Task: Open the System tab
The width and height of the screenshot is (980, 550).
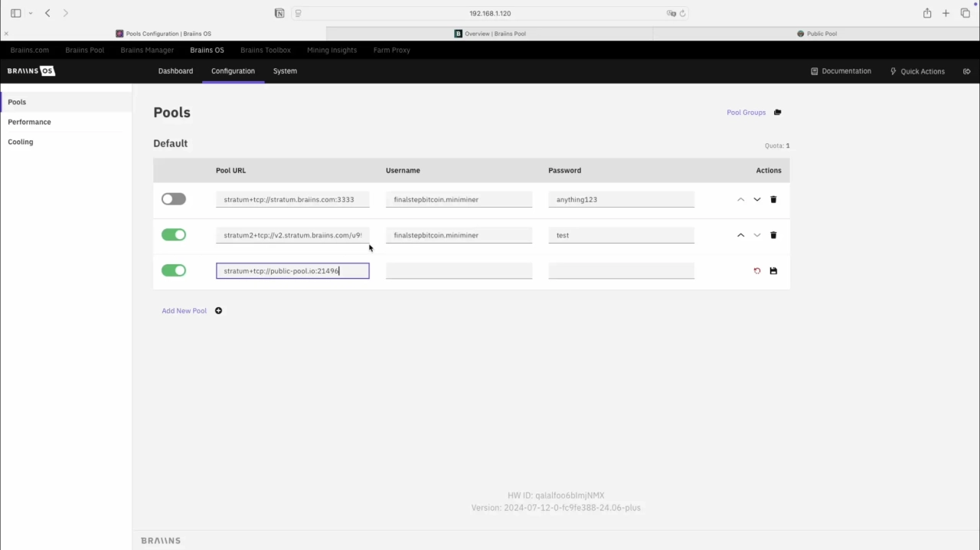Action: 285,71
